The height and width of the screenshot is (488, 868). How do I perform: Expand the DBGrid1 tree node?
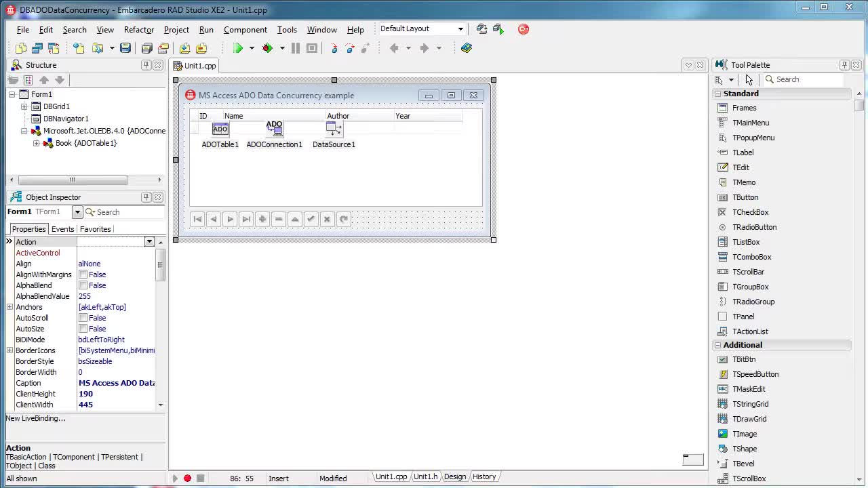pyautogui.click(x=24, y=106)
